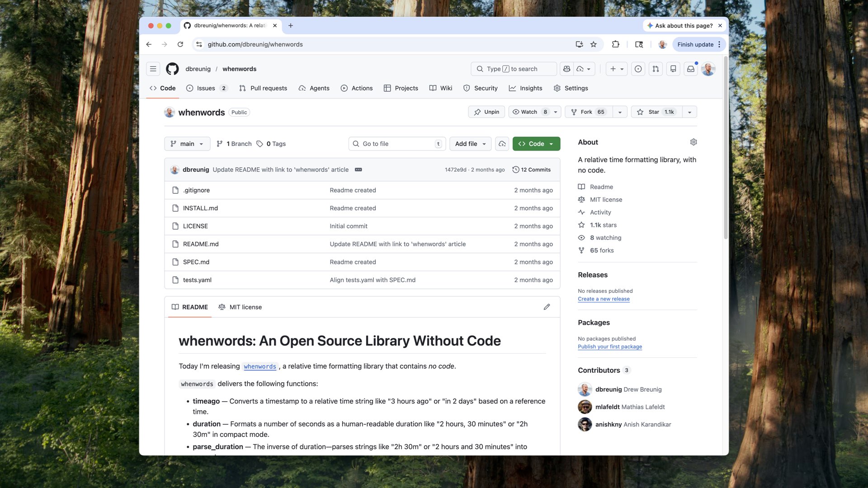Open the hamburger navigation menu
868x488 pixels.
(153, 69)
